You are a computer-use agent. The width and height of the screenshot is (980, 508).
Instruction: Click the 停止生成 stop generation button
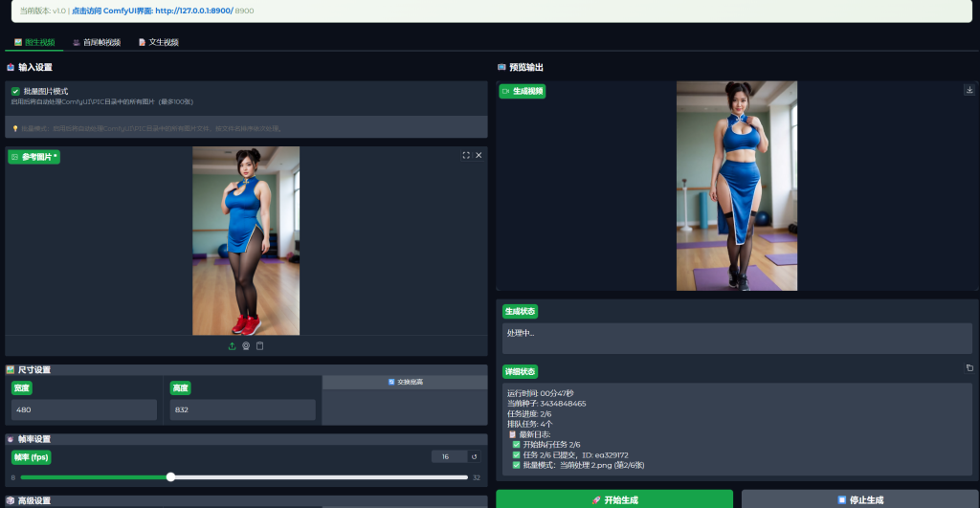click(x=860, y=499)
